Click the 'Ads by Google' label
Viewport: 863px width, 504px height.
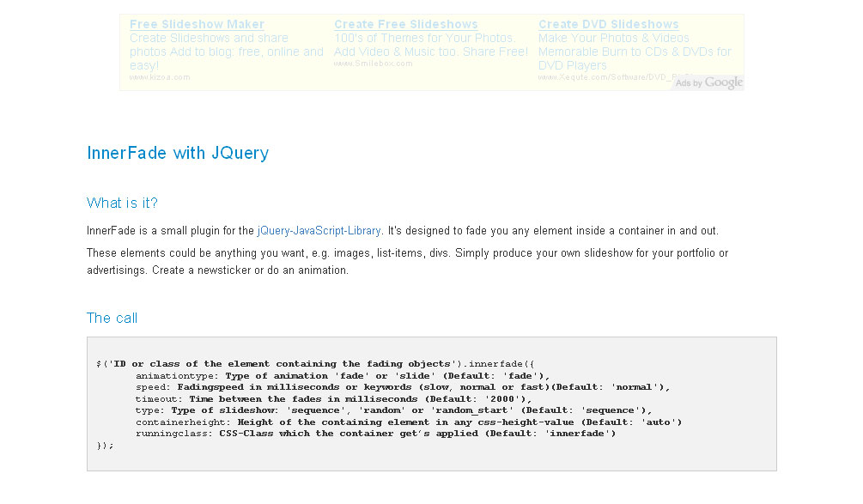[708, 82]
